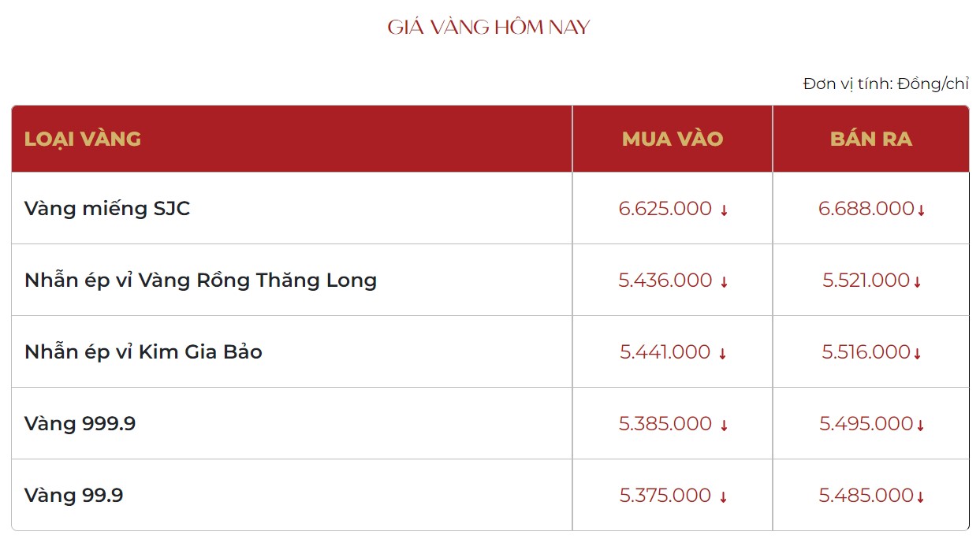
Task: Click down arrow next to 5.441.000
Action: tap(722, 354)
